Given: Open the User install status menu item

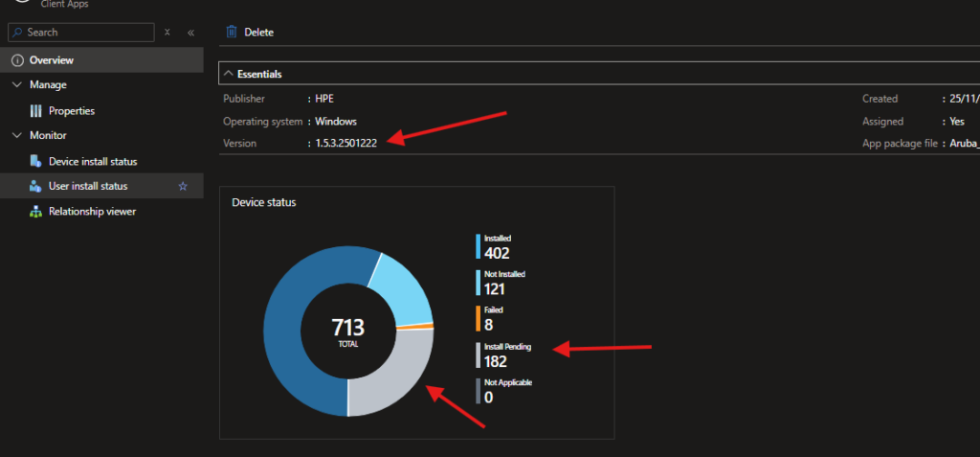Looking at the screenshot, I should 88,187.
